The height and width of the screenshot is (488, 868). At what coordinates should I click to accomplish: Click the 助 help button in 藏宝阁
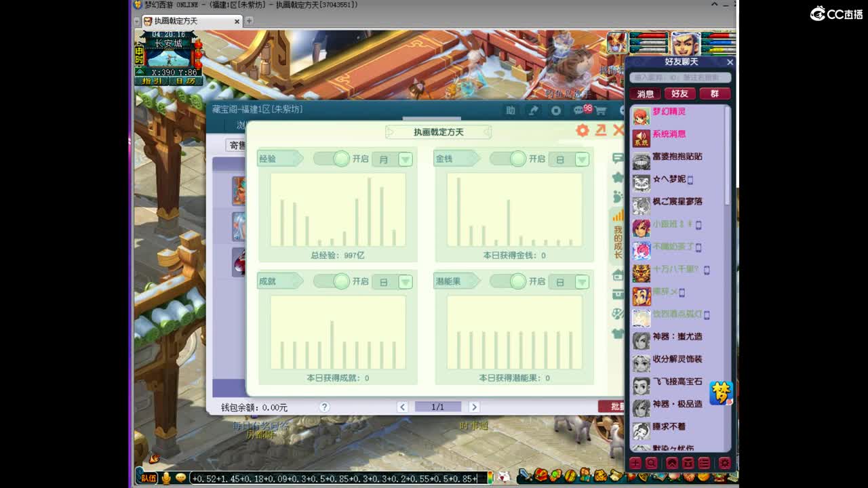click(x=511, y=110)
